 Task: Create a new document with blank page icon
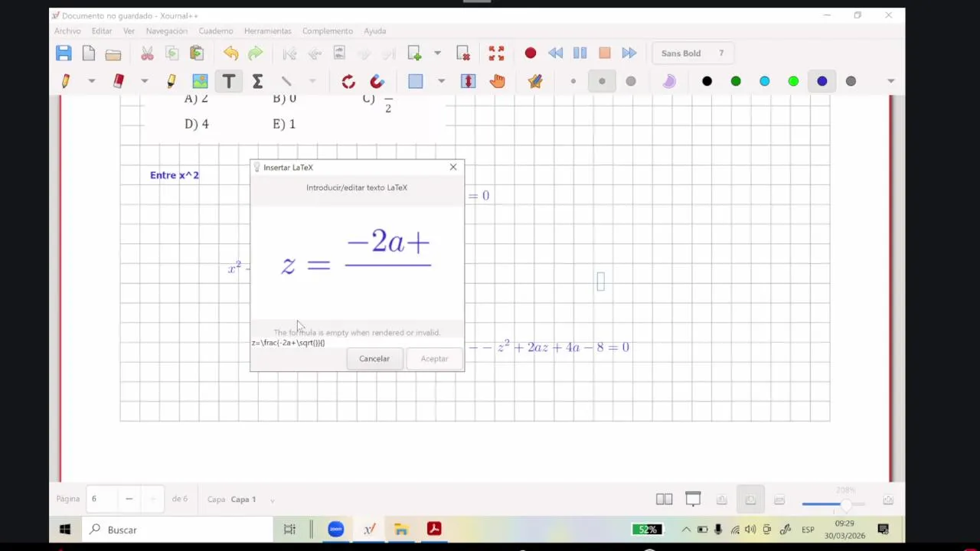[89, 54]
